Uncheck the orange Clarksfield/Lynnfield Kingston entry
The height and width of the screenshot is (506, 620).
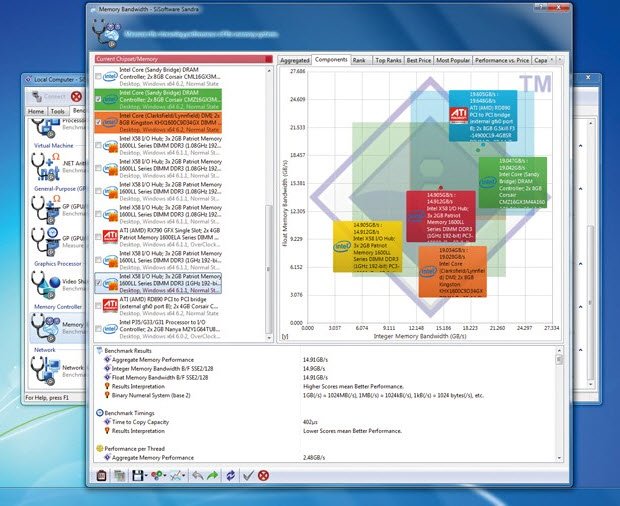click(x=98, y=121)
